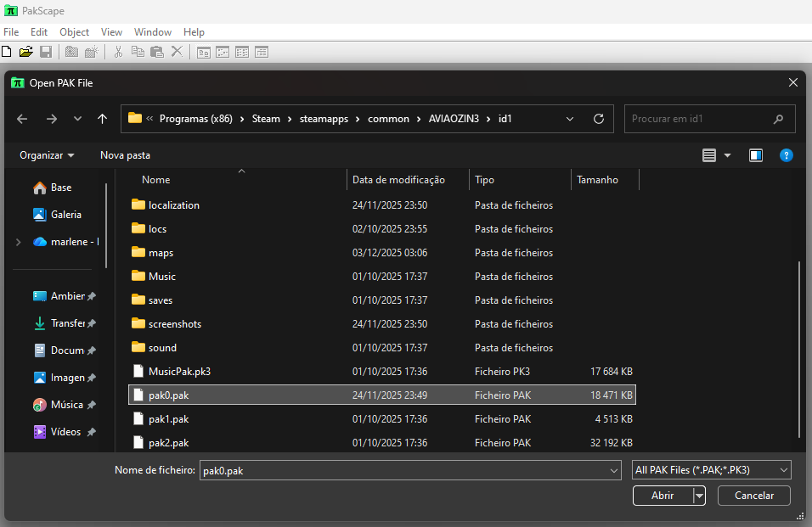Open the view options dropdown arrow
Screen dimensions: 812x527
(x=727, y=155)
